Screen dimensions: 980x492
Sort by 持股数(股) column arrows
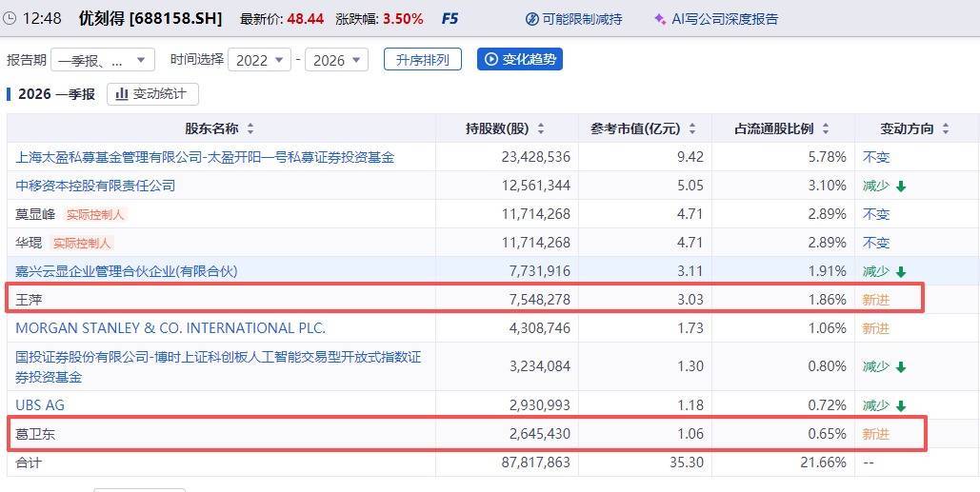pyautogui.click(x=541, y=128)
